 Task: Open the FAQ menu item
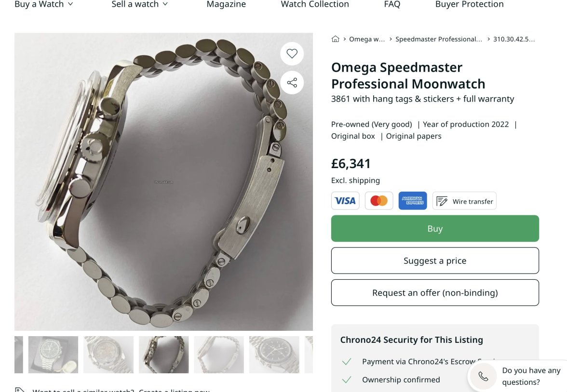click(392, 4)
